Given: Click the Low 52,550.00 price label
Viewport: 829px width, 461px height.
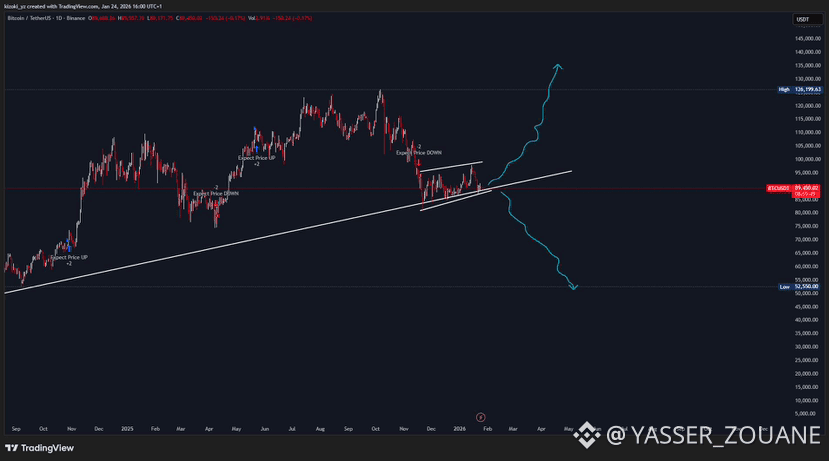Looking at the screenshot, I should (x=799, y=287).
